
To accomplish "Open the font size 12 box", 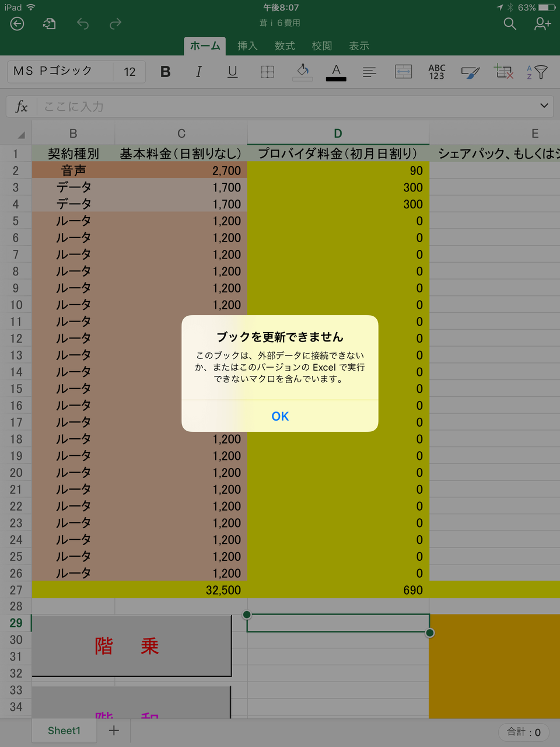I will click(x=129, y=71).
